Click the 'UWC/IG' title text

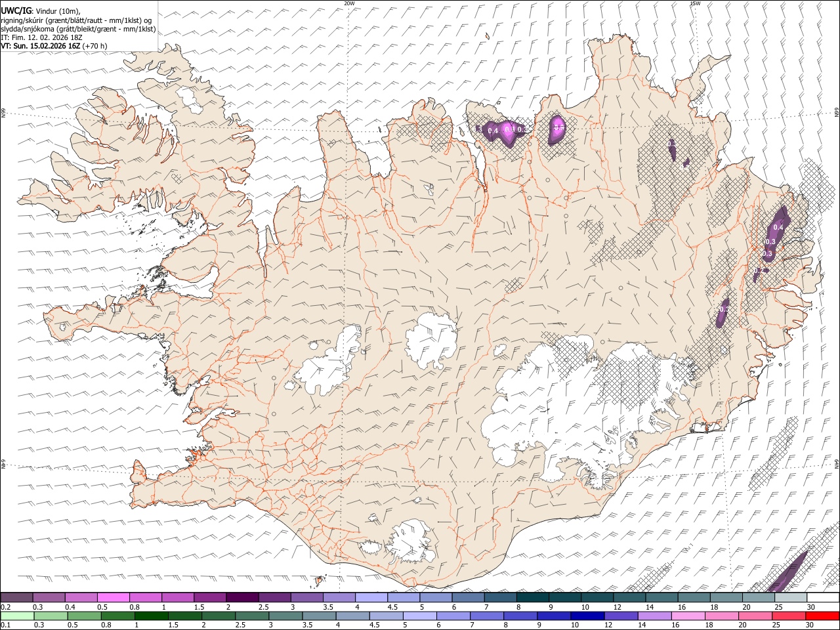tap(15, 10)
